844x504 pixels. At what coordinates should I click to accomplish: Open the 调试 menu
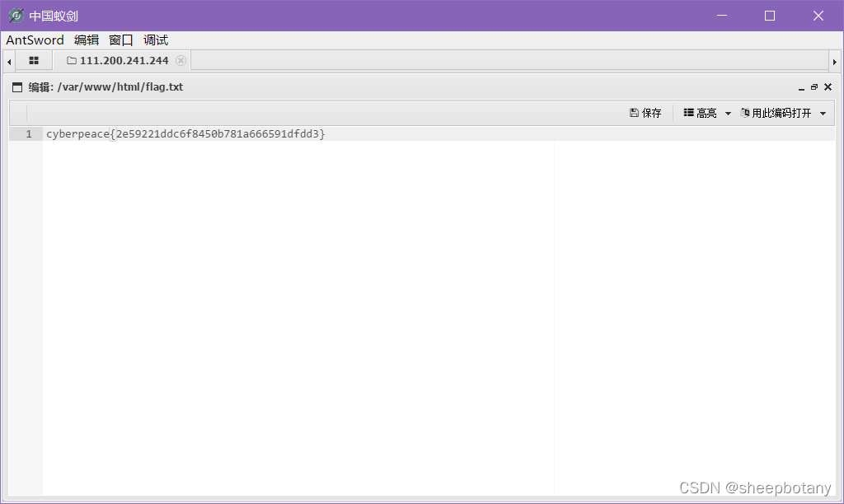[156, 40]
